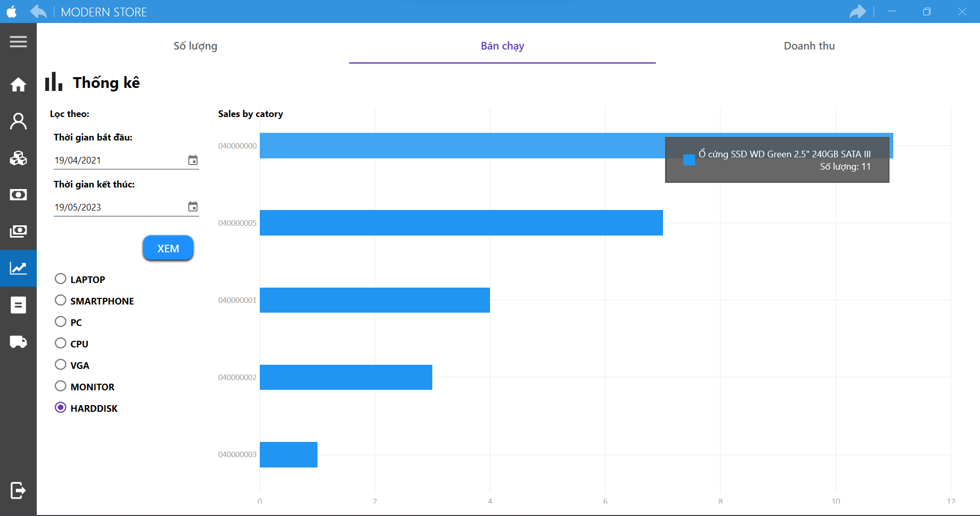Click the delivery truck sidebar icon
This screenshot has width=980, height=516.
coord(18,342)
